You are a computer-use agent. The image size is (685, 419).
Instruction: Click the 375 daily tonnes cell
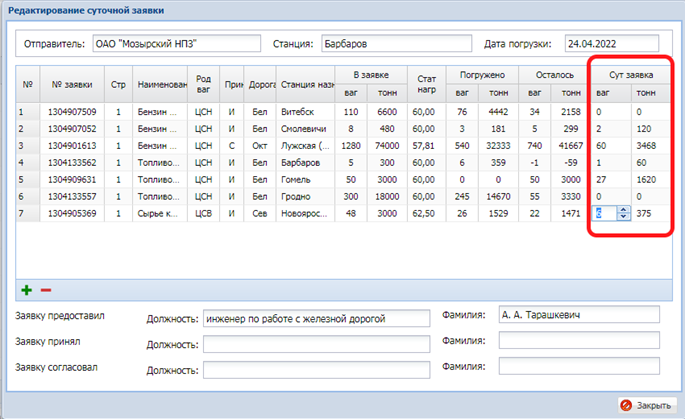pyautogui.click(x=650, y=214)
